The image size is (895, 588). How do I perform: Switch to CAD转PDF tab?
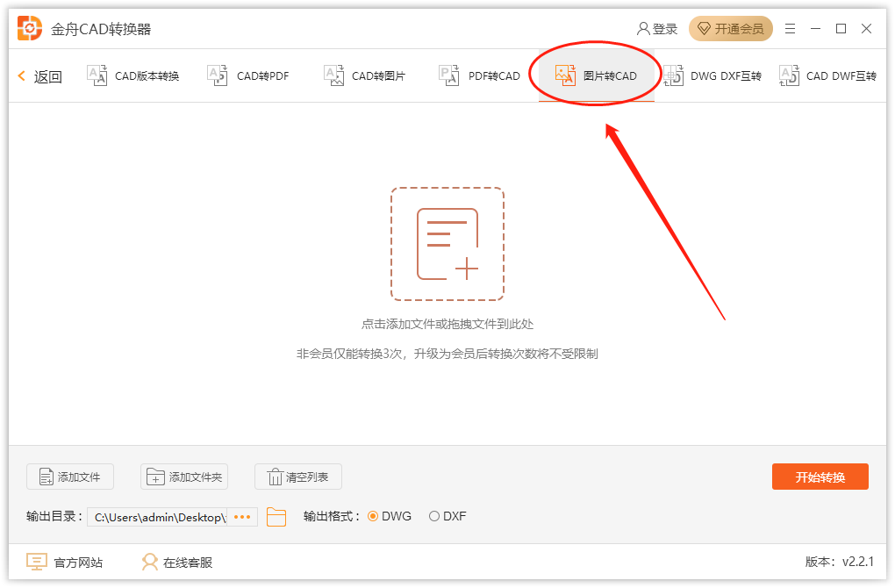point(248,76)
